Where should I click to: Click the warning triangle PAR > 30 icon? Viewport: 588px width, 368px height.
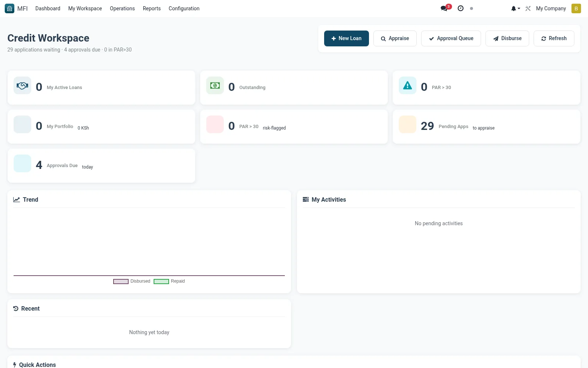pyautogui.click(x=408, y=86)
